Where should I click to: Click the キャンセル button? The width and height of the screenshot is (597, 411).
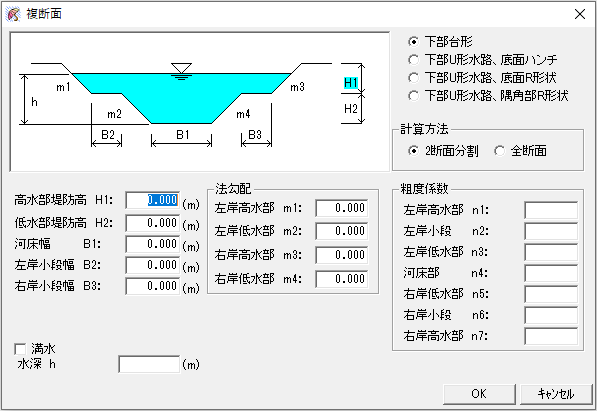click(x=556, y=393)
